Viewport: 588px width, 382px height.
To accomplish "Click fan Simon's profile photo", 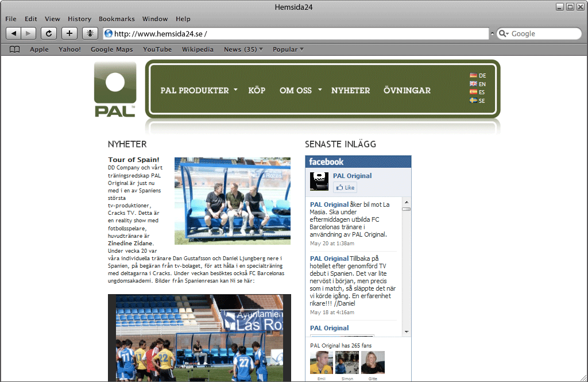I will click(347, 362).
